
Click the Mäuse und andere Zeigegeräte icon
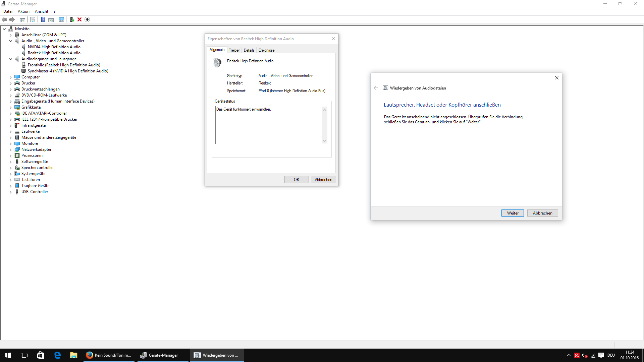(17, 137)
